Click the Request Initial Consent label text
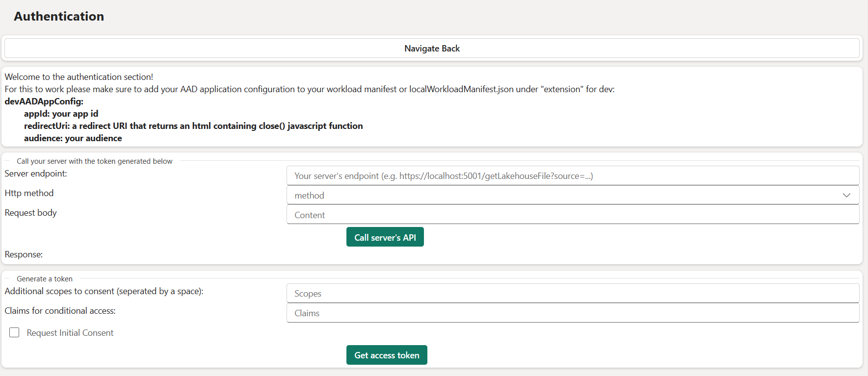 click(x=70, y=333)
